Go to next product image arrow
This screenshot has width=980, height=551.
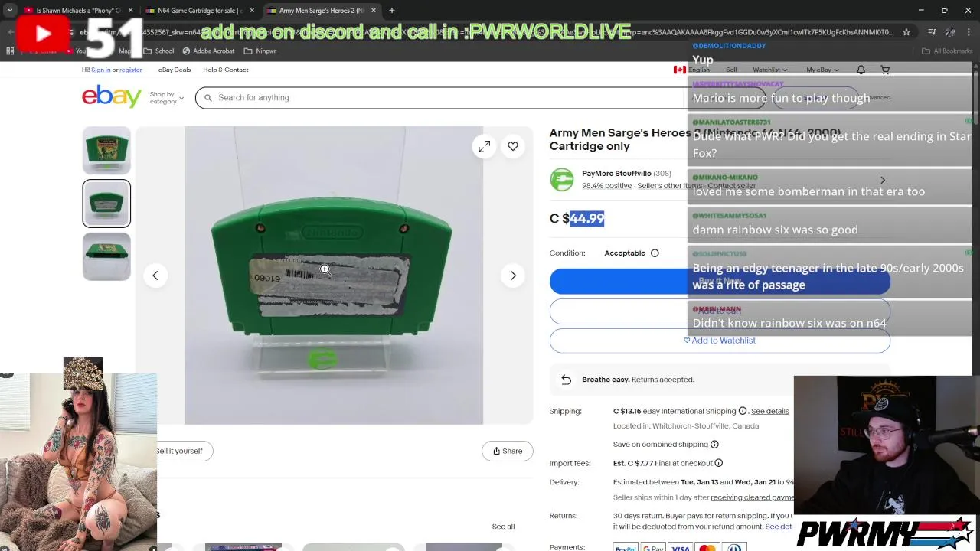tap(513, 275)
